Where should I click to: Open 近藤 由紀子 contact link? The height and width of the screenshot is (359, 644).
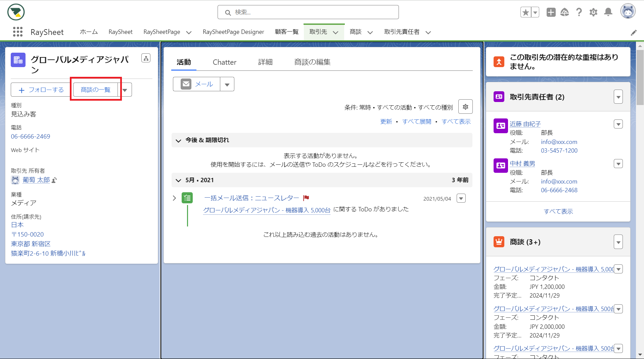[525, 124]
